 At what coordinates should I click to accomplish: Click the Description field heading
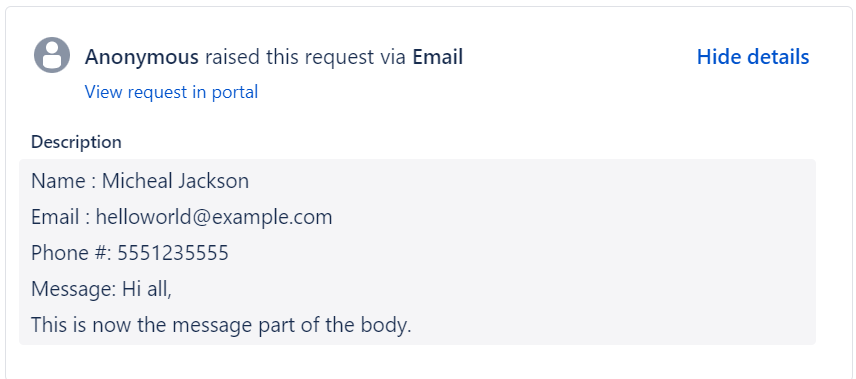[x=76, y=142]
